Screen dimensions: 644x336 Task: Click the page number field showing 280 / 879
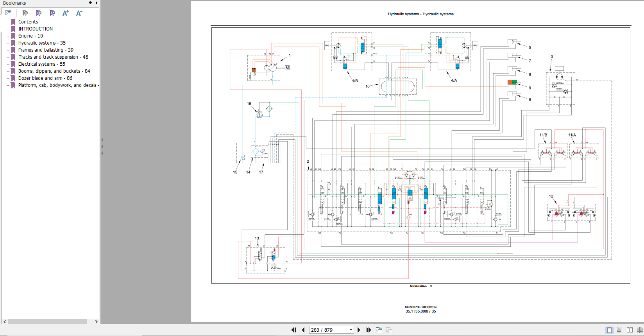(x=328, y=330)
